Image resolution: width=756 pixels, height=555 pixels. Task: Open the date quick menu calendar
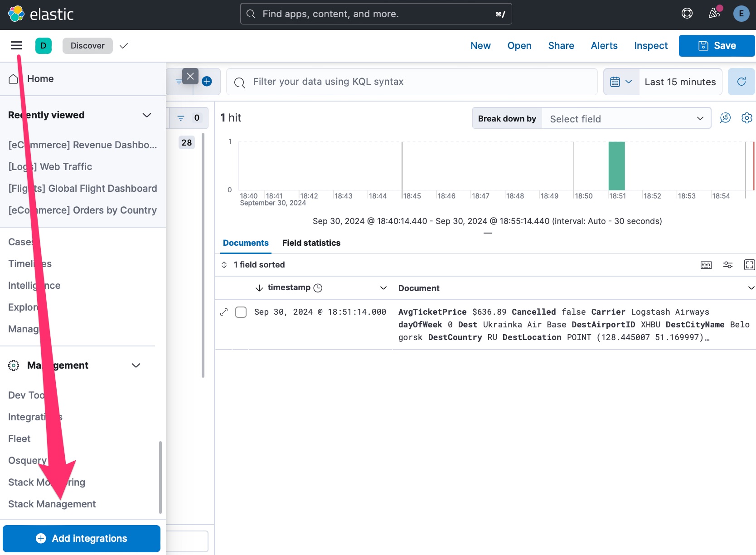(621, 82)
